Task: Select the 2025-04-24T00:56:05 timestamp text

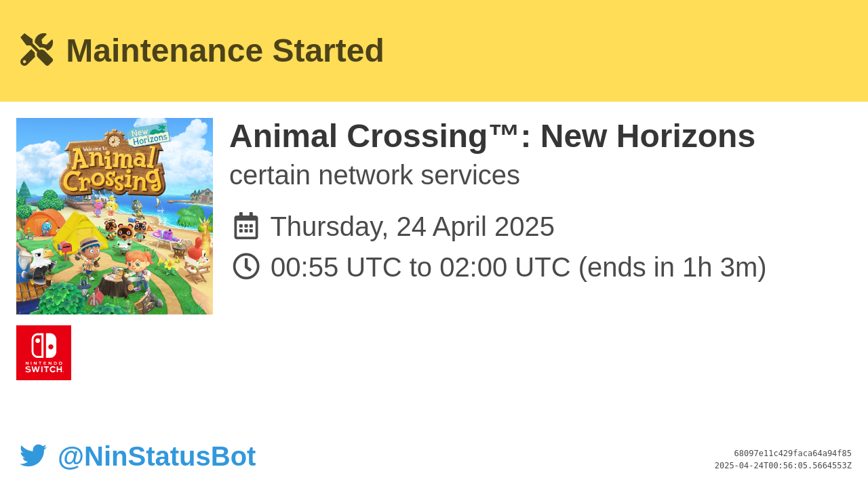Action: pos(783,466)
